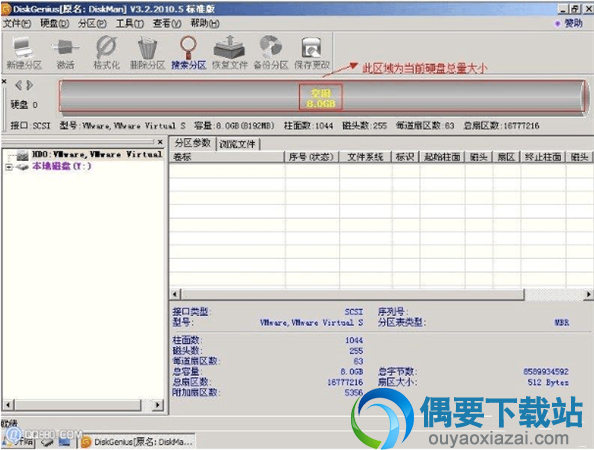Open the 文件(F) menu
The height and width of the screenshot is (450, 594).
point(17,23)
